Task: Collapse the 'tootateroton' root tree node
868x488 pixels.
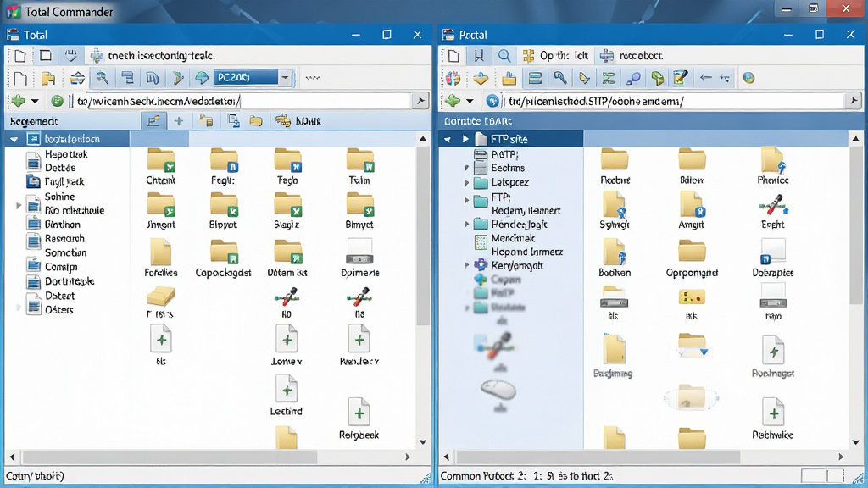Action: pos(14,140)
